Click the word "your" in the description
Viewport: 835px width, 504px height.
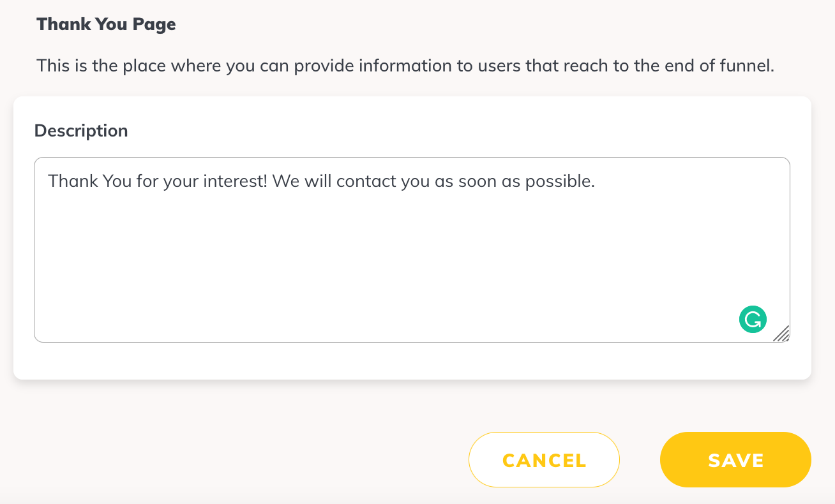click(181, 182)
